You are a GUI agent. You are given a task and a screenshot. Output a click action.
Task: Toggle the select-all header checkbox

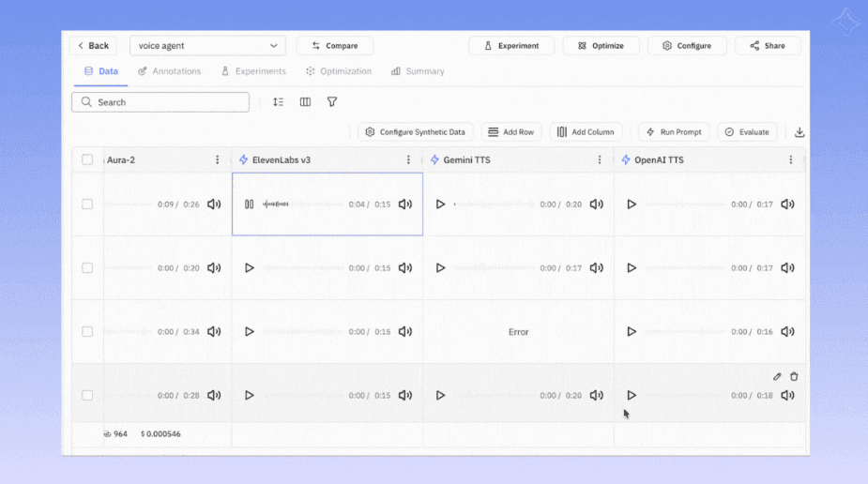click(87, 159)
